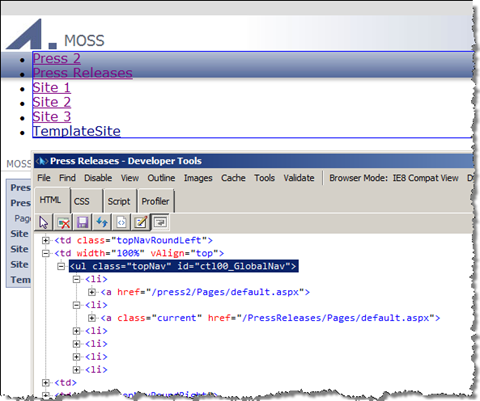Select the row <td class="topNavRoundLeft">
Viewport: 480px width, 401px height.
coord(134,240)
